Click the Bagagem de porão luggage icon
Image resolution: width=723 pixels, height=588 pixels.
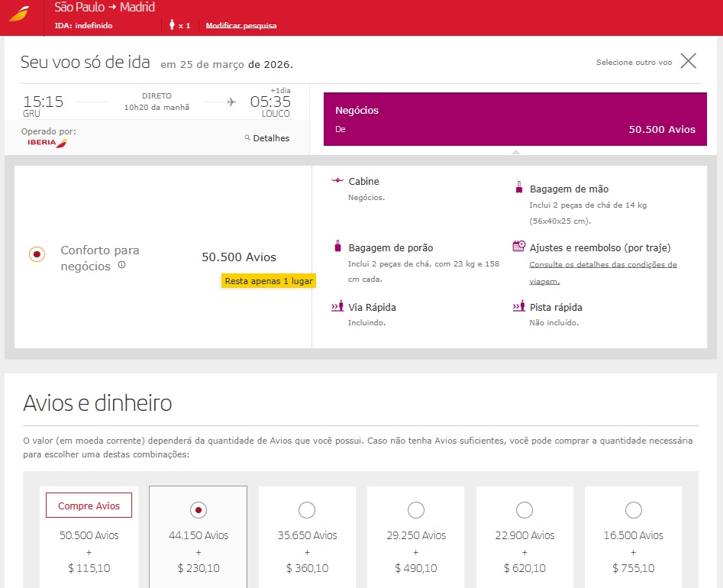[337, 247]
